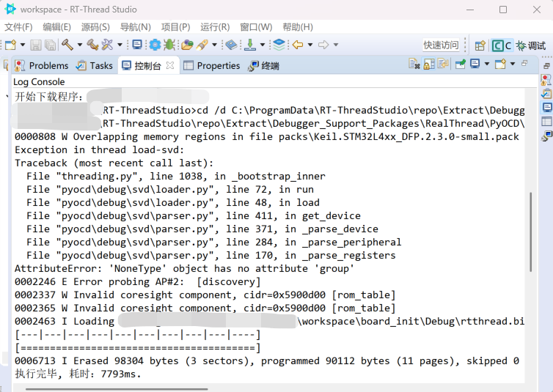Start debugging with the green bug icon
Screen dimensions: 553x392
(169, 45)
